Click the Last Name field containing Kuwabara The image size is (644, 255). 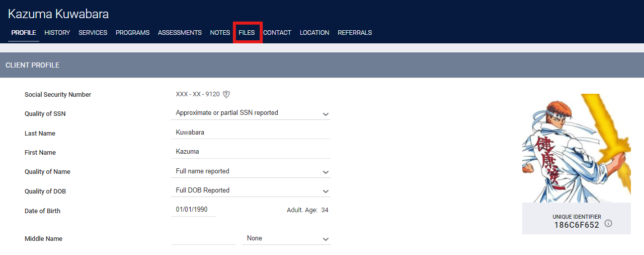(x=251, y=133)
